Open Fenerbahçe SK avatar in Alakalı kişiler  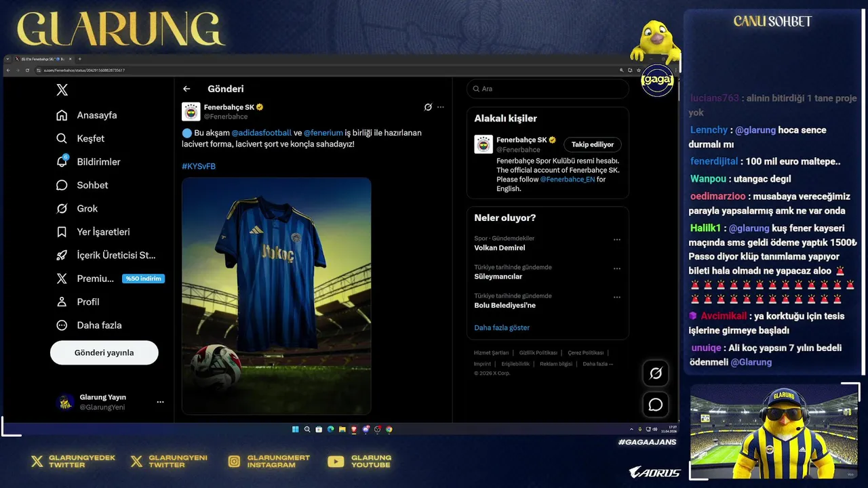pyautogui.click(x=484, y=144)
